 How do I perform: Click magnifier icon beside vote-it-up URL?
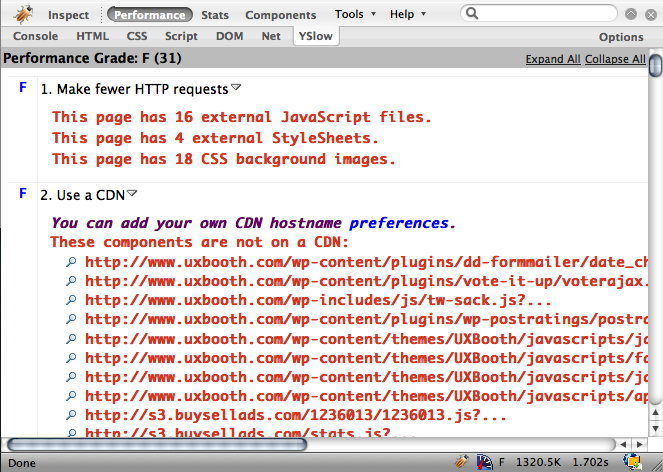71,281
